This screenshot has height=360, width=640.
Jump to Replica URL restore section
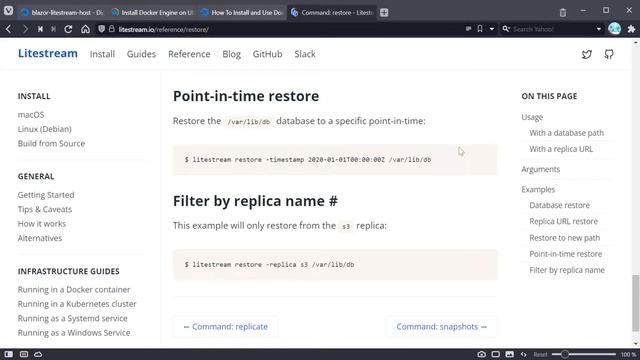[x=564, y=221]
